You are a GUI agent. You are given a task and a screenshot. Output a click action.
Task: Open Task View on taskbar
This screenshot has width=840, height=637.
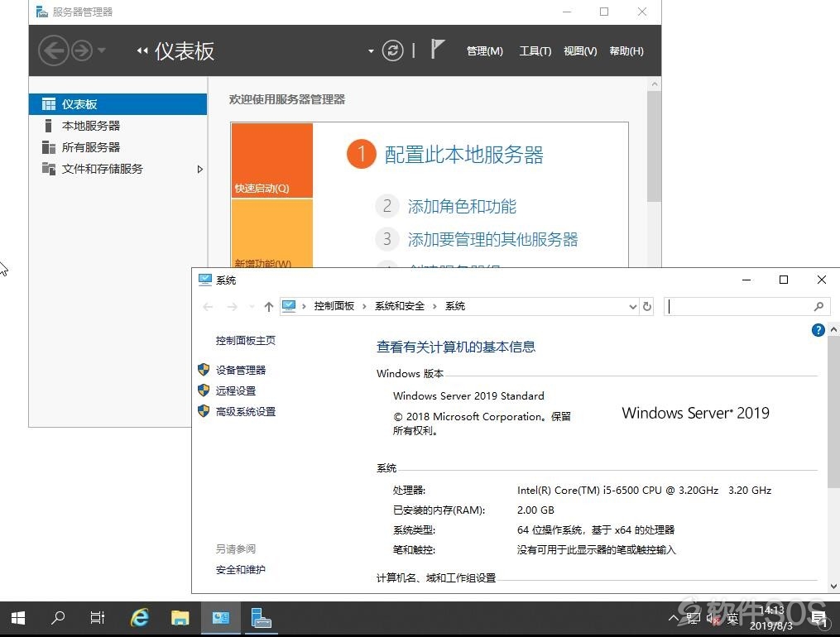tap(98, 618)
